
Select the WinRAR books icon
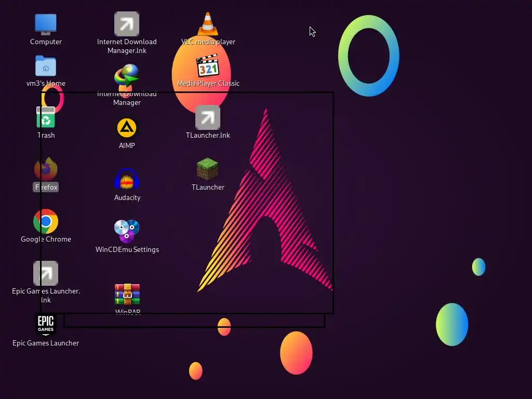[x=127, y=294]
